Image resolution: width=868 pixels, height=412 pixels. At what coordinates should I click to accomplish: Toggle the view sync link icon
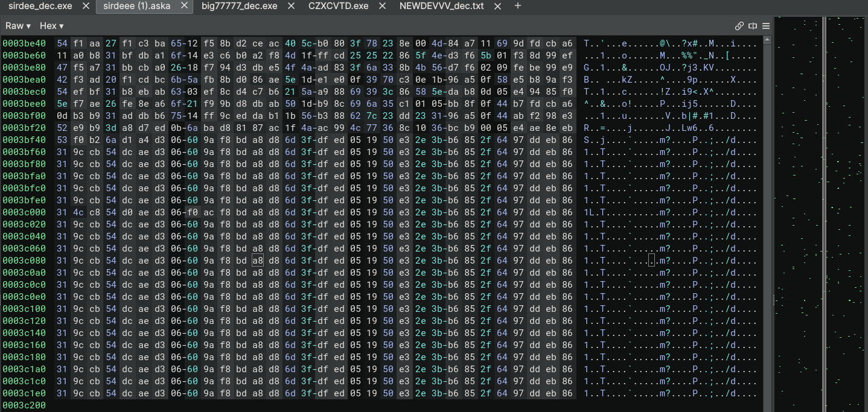739,26
